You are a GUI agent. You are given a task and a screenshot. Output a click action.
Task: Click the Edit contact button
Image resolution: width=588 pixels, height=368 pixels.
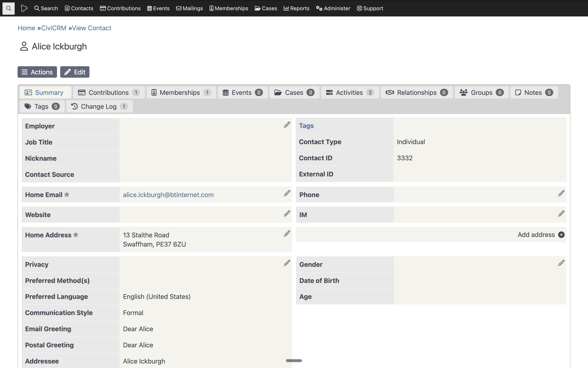tap(75, 72)
